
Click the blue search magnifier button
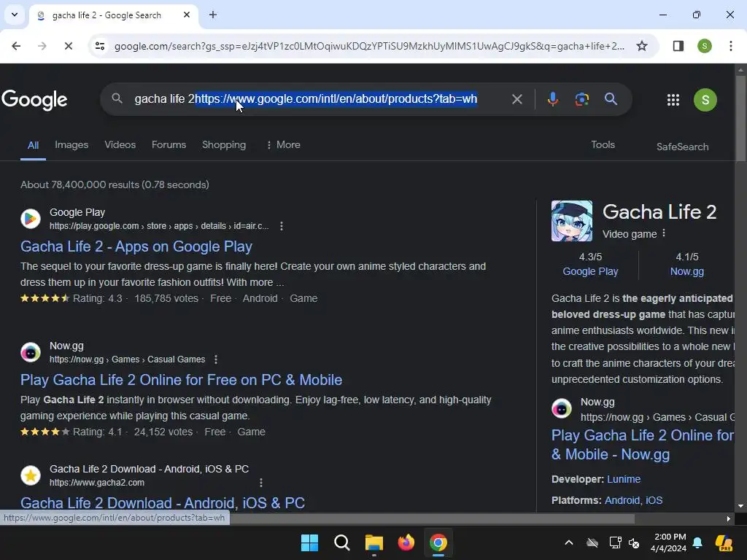[x=611, y=99]
